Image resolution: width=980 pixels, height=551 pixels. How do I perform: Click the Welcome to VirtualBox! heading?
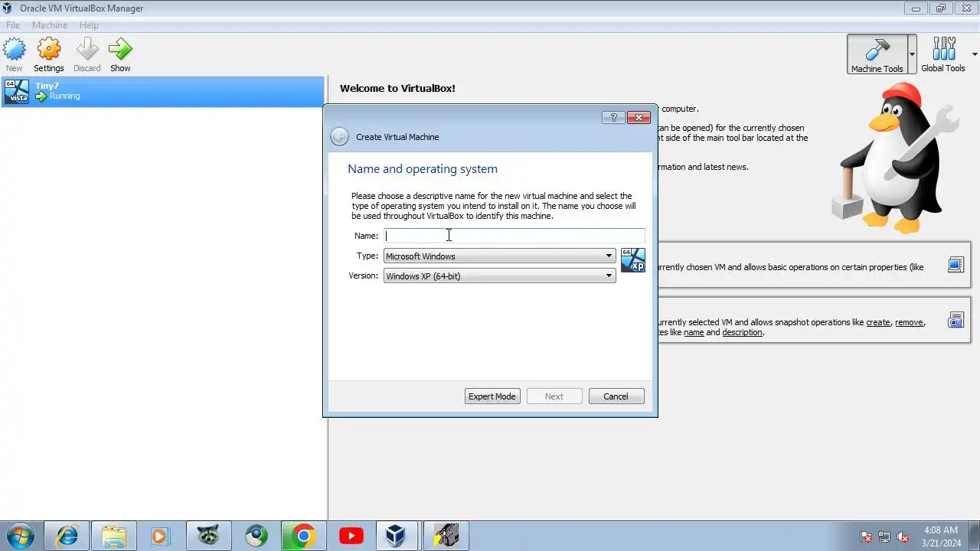[x=397, y=88]
